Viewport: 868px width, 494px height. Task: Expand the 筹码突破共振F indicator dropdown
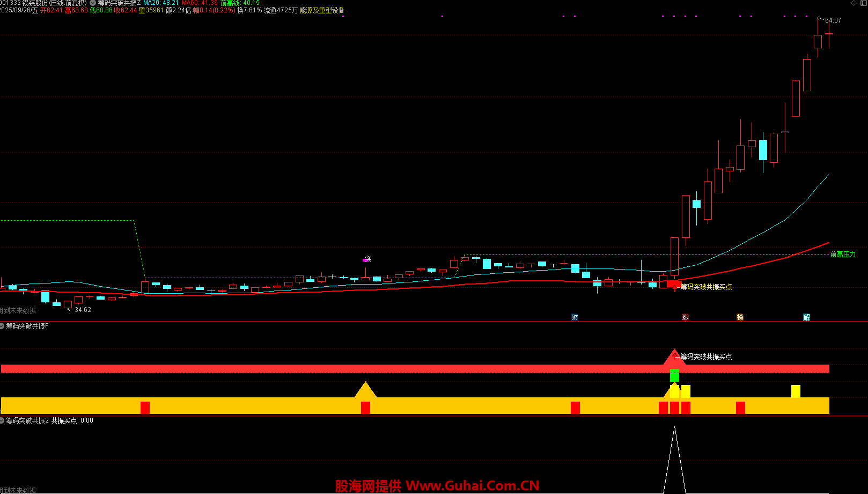(3, 326)
